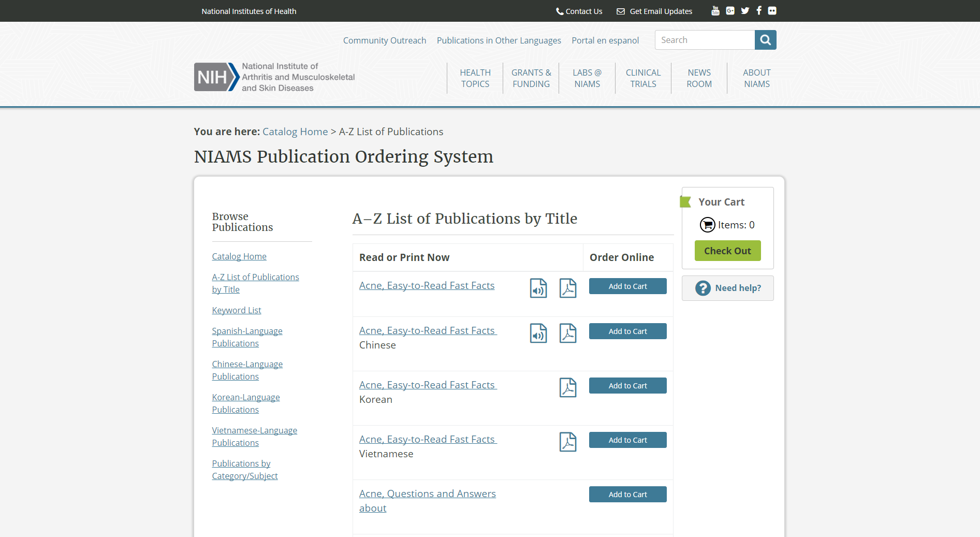Viewport: 980px width, 537px height.
Task: Open Acne, Questions and Answers about link
Action: (x=428, y=501)
